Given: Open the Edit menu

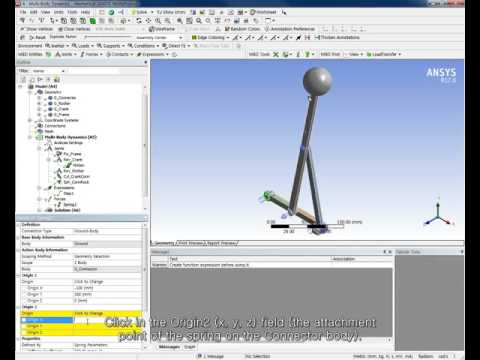Looking at the screenshot, I should 34,12.
